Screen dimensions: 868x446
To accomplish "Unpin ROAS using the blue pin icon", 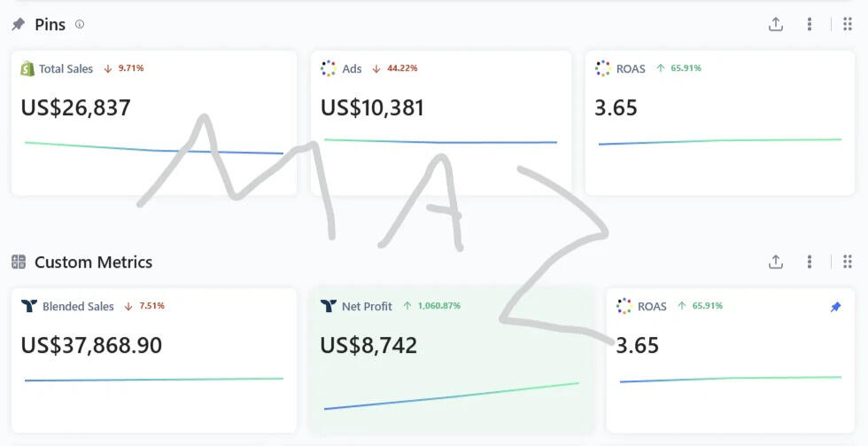I will pos(836,307).
